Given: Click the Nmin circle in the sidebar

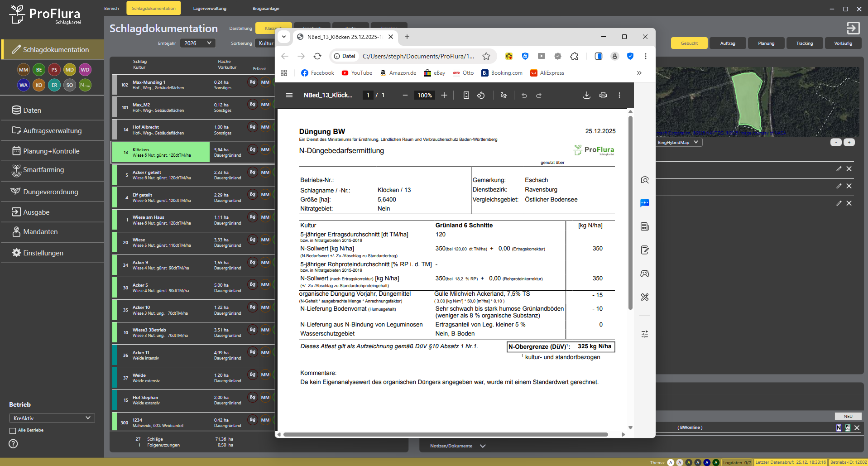Looking at the screenshot, I should (x=85, y=85).
